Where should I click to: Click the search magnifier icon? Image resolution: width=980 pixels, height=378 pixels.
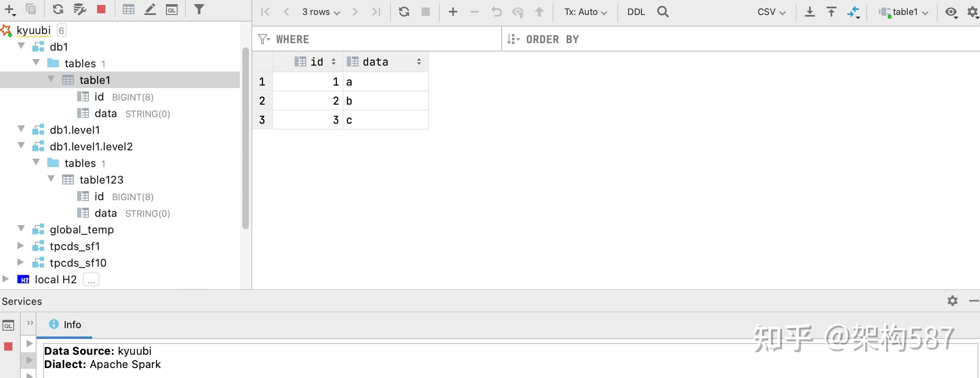(663, 12)
